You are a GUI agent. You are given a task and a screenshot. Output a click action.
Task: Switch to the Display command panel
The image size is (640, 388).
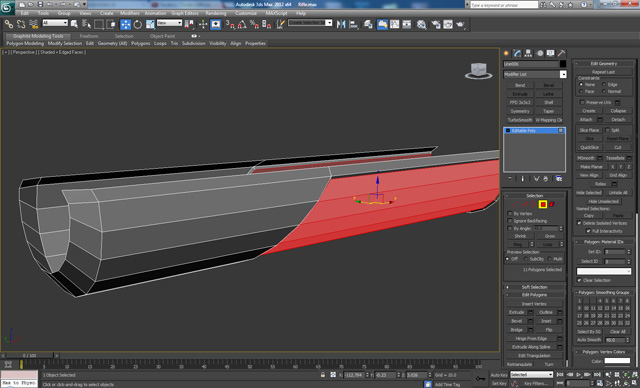(551, 53)
